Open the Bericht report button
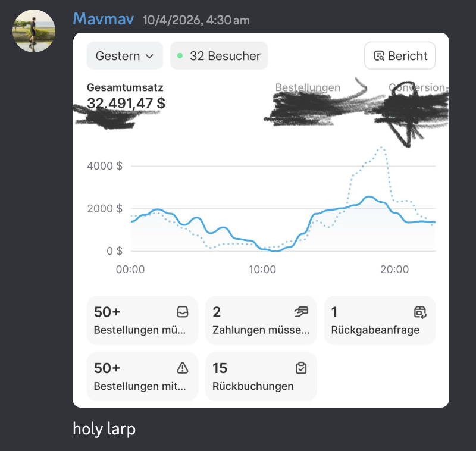Image resolution: width=476 pixels, height=451 pixels. tap(400, 56)
